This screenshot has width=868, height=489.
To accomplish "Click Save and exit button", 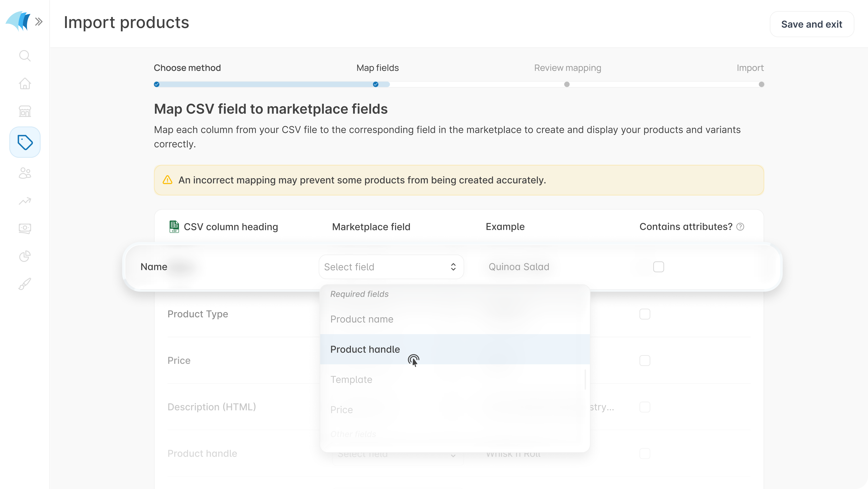I will pos(811,24).
